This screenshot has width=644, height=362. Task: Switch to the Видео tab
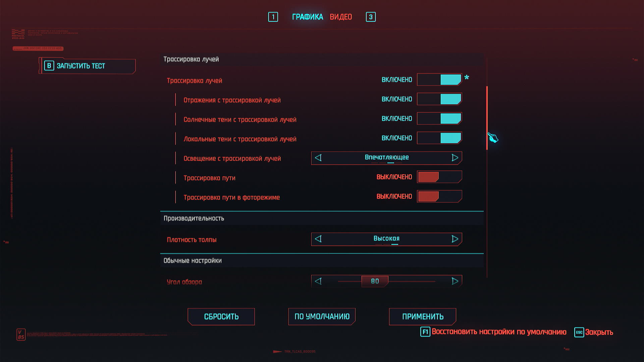tap(341, 17)
